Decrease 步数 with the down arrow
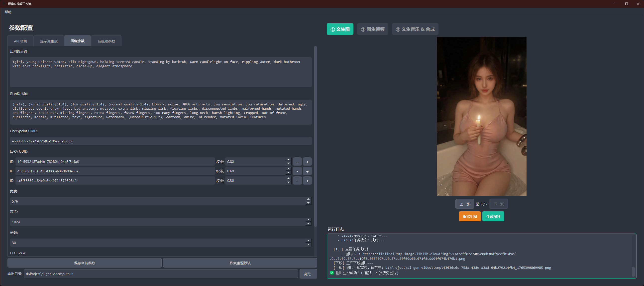The width and height of the screenshot is (644, 286). coord(309,245)
